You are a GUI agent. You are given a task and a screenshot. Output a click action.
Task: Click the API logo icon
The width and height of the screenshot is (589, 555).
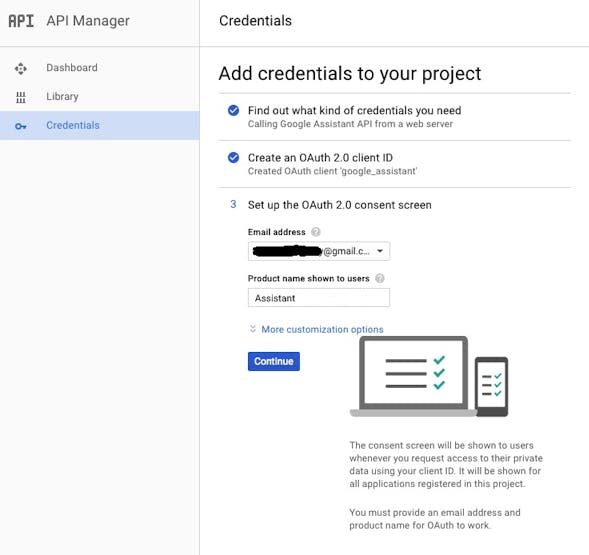21,21
